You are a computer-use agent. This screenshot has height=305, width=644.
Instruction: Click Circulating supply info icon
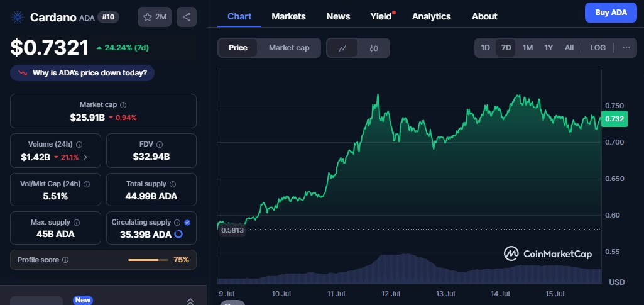pos(177,223)
